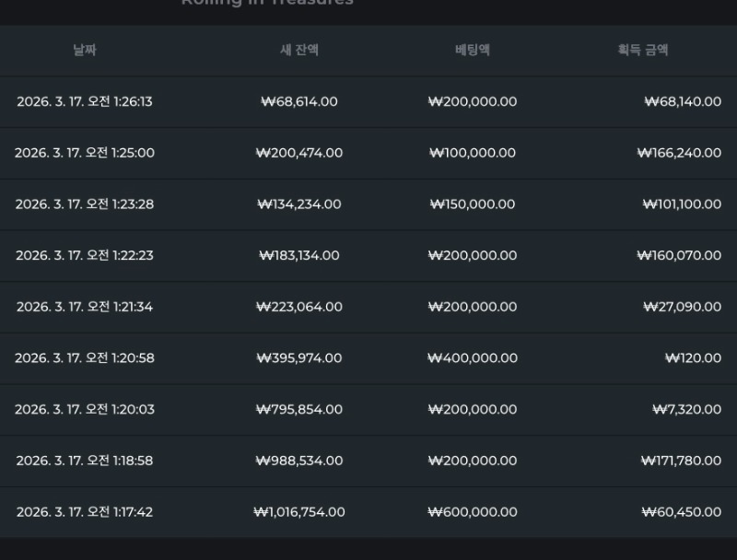737x560 pixels.
Task: Click the ₩171,780.00 winnings amount
Action: point(681,461)
